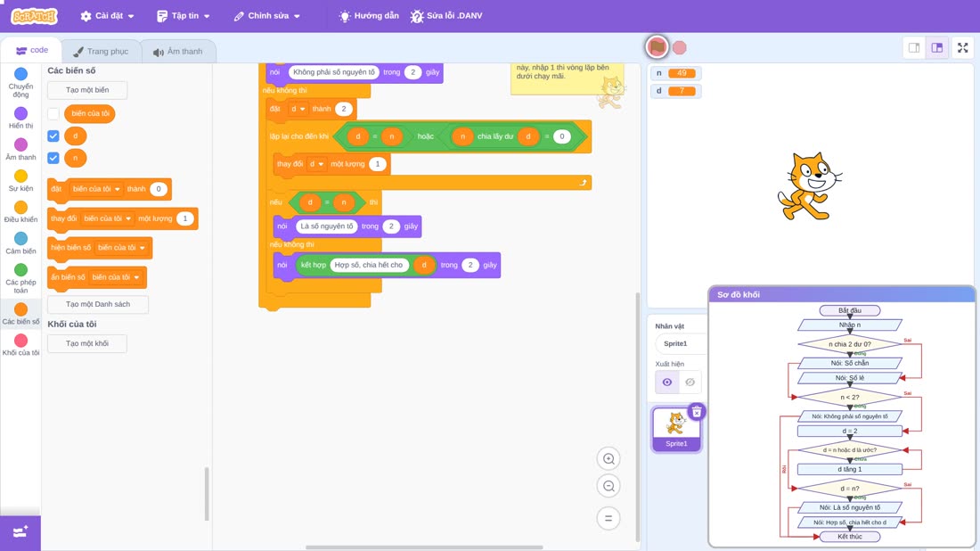Open the Tập tin menu
Image resolution: width=980 pixels, height=551 pixels.
click(x=184, y=16)
